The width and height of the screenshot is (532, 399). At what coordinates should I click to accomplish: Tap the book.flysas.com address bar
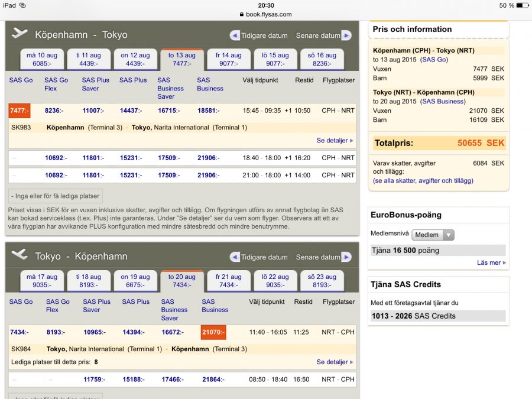[x=268, y=14]
